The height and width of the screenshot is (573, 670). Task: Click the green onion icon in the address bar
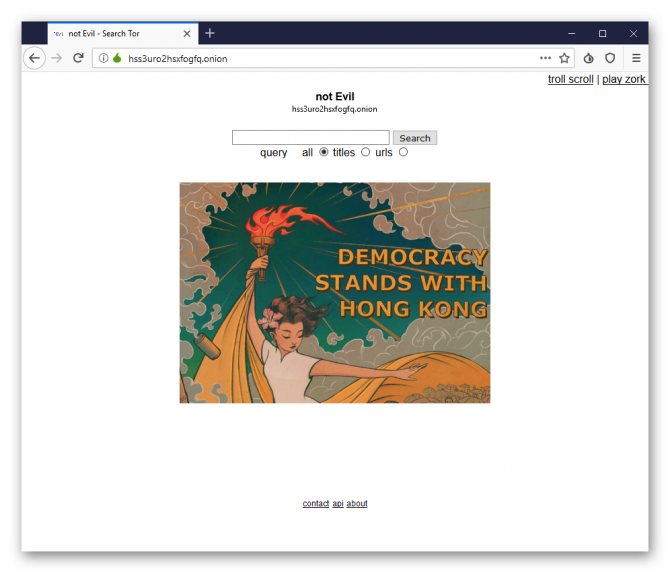[117, 58]
